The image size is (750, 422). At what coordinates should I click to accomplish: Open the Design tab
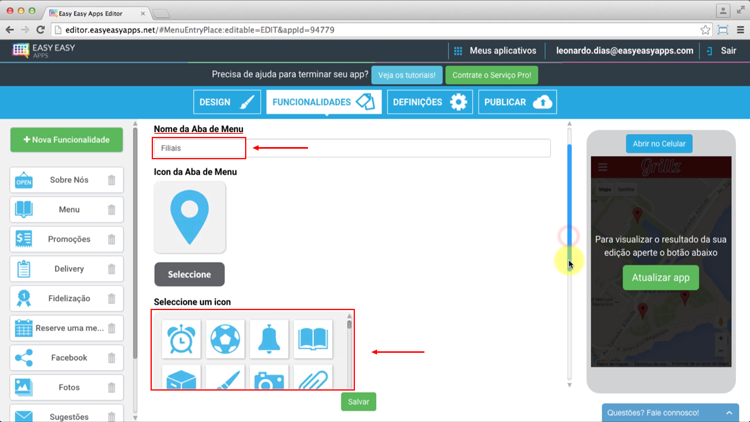tap(227, 102)
